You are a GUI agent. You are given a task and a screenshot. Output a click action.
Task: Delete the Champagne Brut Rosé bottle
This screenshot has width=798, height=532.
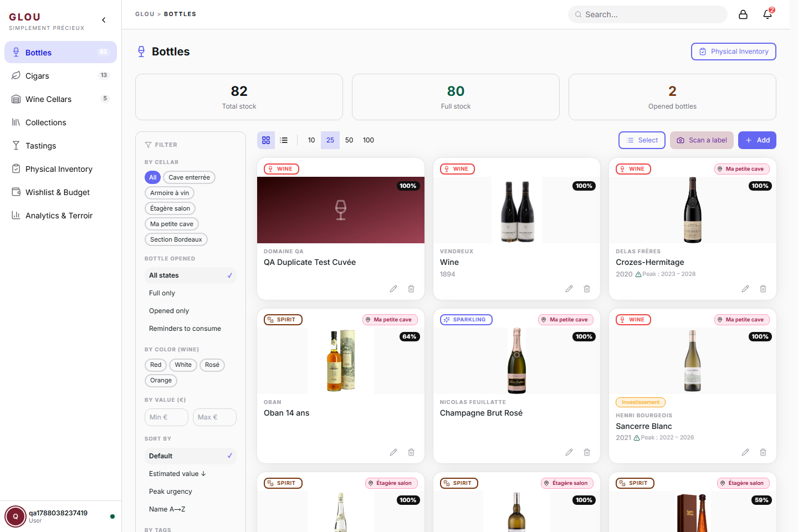(x=587, y=452)
